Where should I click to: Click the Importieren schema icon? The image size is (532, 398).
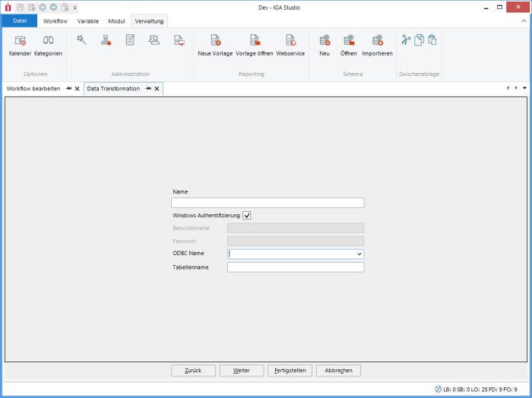click(377, 45)
